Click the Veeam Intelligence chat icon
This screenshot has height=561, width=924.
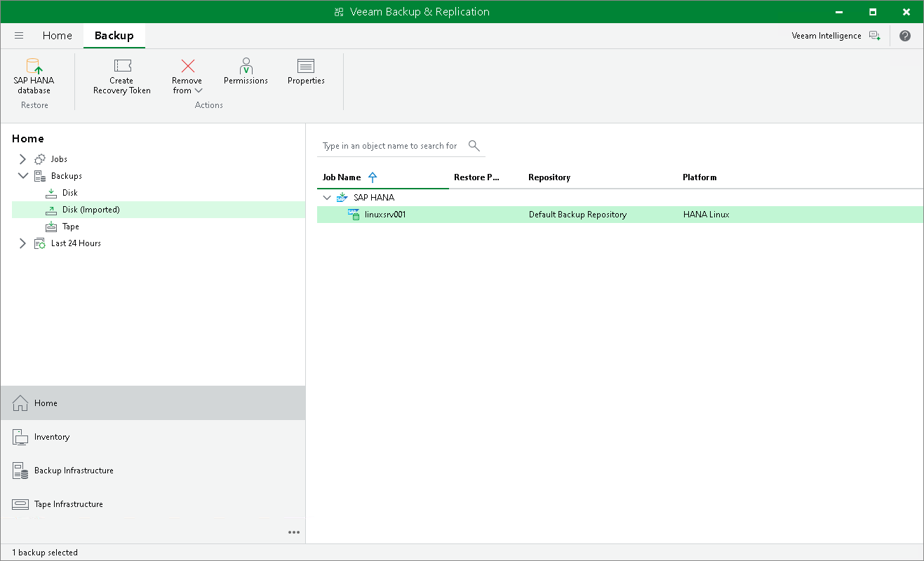[874, 36]
